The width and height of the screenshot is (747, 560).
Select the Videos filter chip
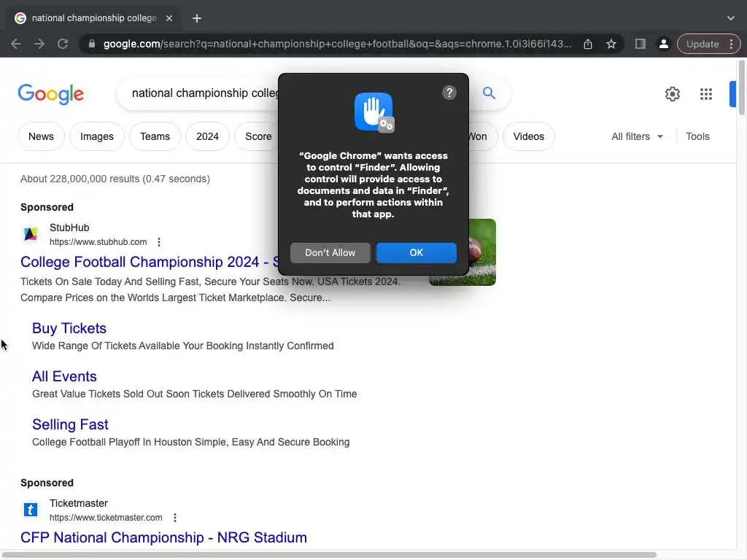point(529,136)
